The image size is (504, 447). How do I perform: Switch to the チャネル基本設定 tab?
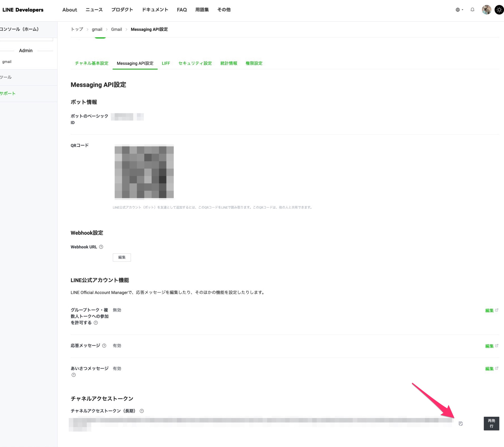pyautogui.click(x=92, y=63)
